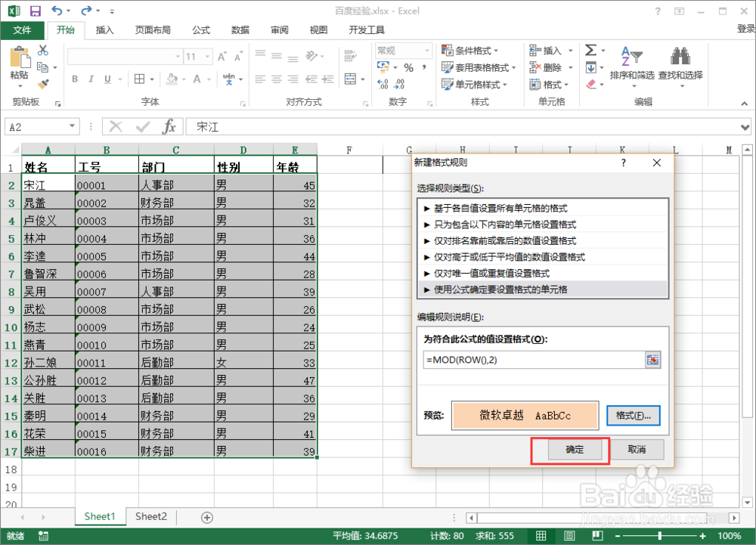Toggle Bold formatting
756x545 pixels.
74,79
